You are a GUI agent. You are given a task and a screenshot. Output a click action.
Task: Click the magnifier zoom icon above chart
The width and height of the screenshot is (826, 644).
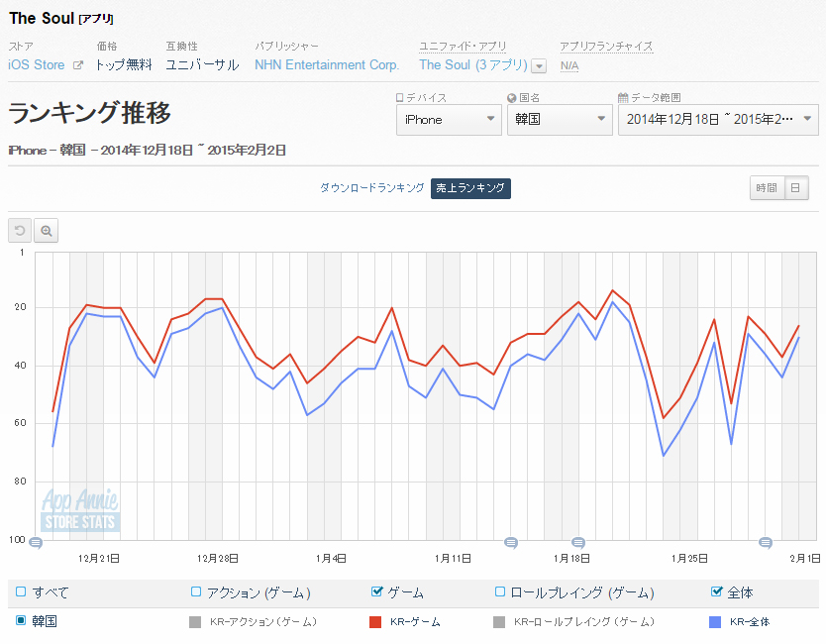coord(47,231)
